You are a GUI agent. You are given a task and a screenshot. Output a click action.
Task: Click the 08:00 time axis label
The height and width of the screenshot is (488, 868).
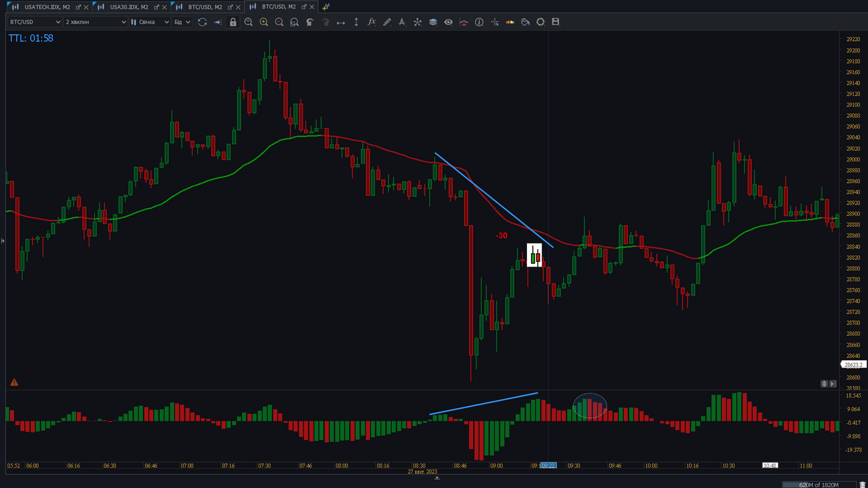tap(342, 465)
